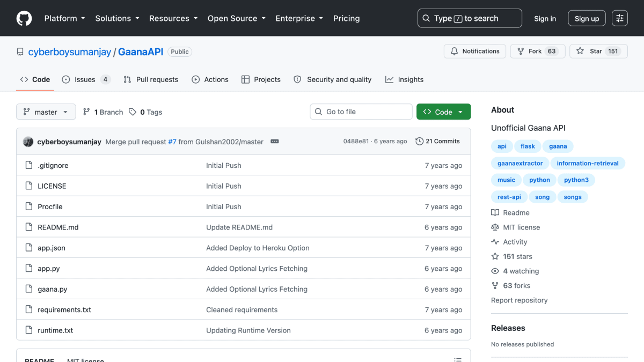
Task: Select the book icon beside the Readme link
Action: [495, 213]
